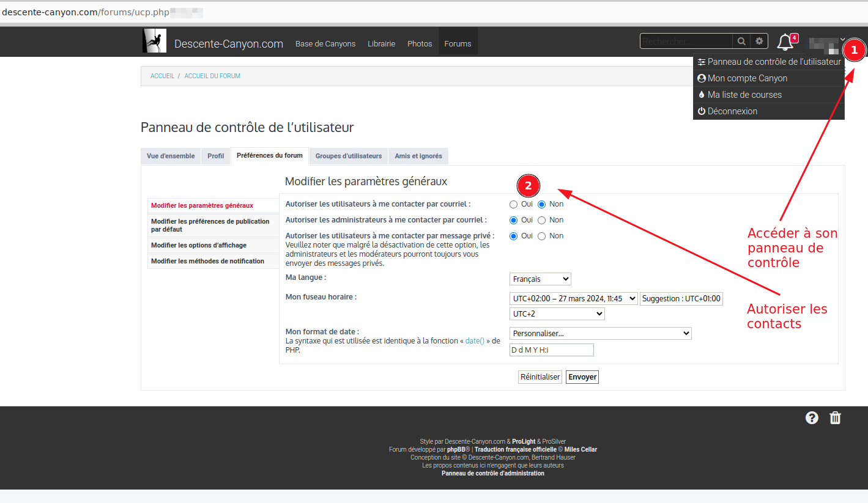Switch to the Profil tab
Viewport: 868px width, 503px height.
(x=215, y=156)
